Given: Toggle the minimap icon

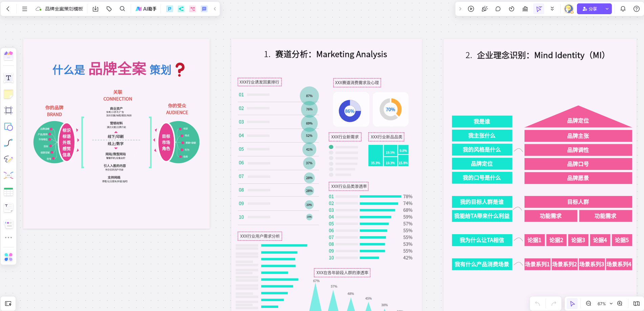Looking at the screenshot, I should click(x=637, y=304).
